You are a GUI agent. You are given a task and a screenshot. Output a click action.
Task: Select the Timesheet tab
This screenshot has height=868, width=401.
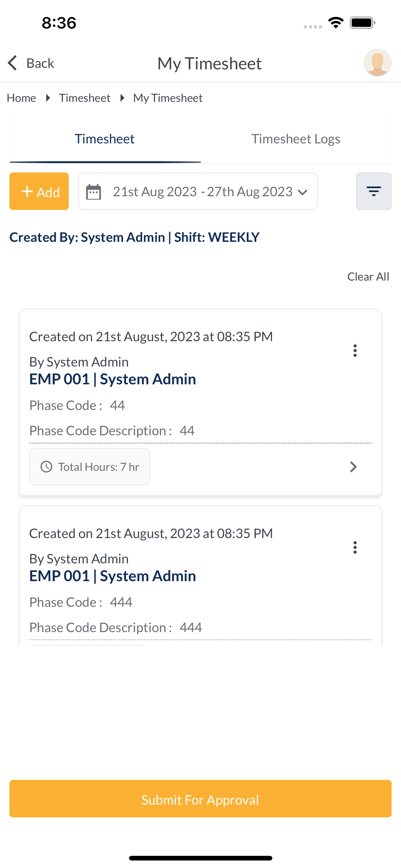(105, 139)
